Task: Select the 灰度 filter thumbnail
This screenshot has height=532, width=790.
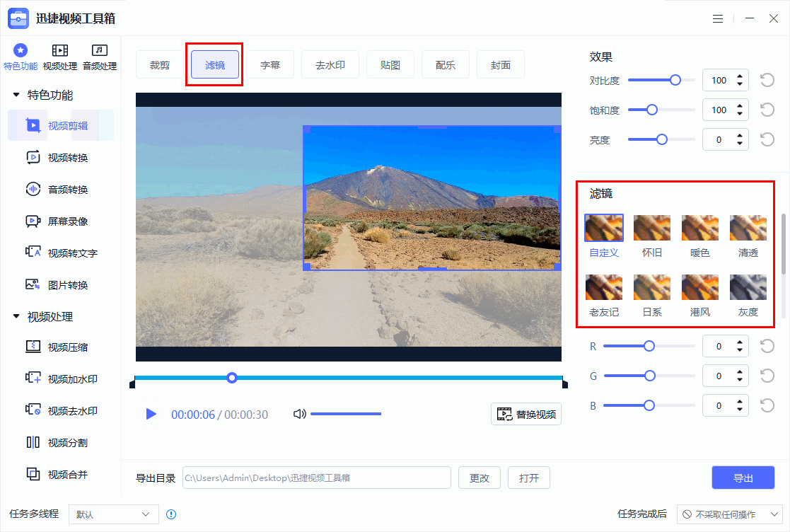Action: click(x=748, y=287)
